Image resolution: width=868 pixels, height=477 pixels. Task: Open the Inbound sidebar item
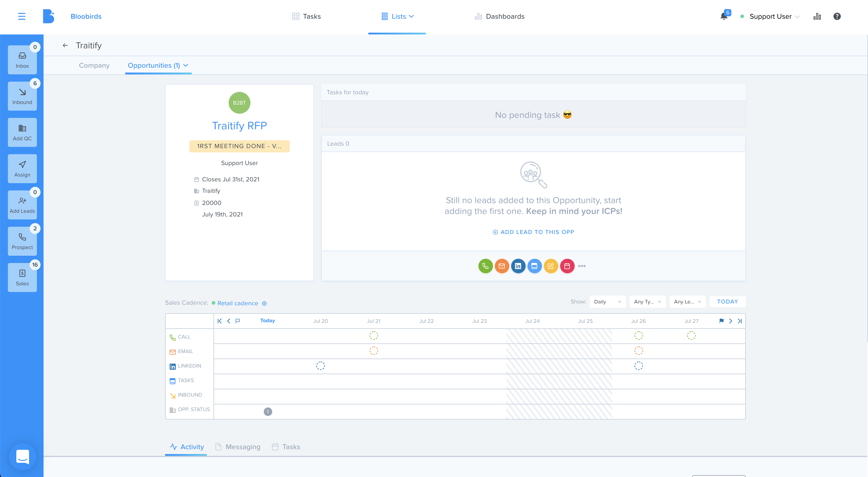(22, 96)
